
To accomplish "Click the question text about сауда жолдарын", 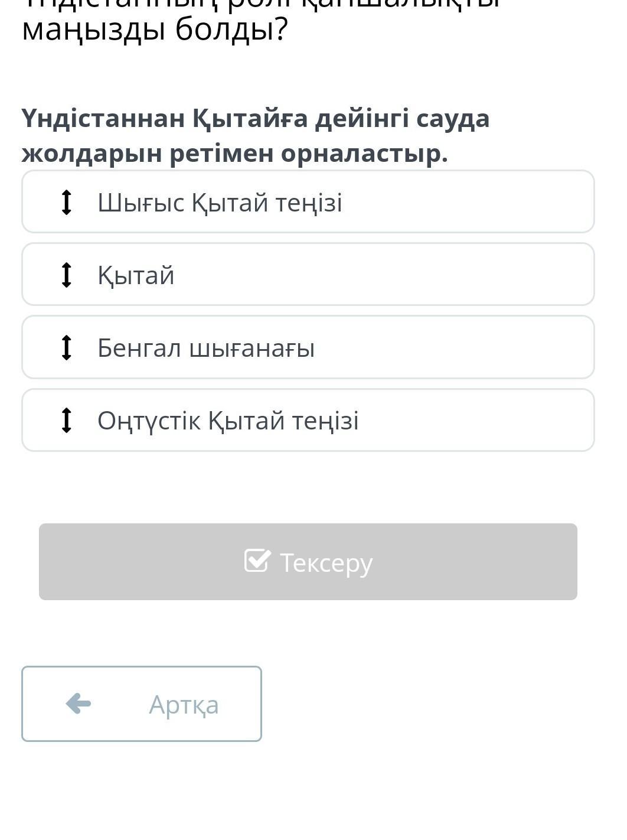I will 256,136.
